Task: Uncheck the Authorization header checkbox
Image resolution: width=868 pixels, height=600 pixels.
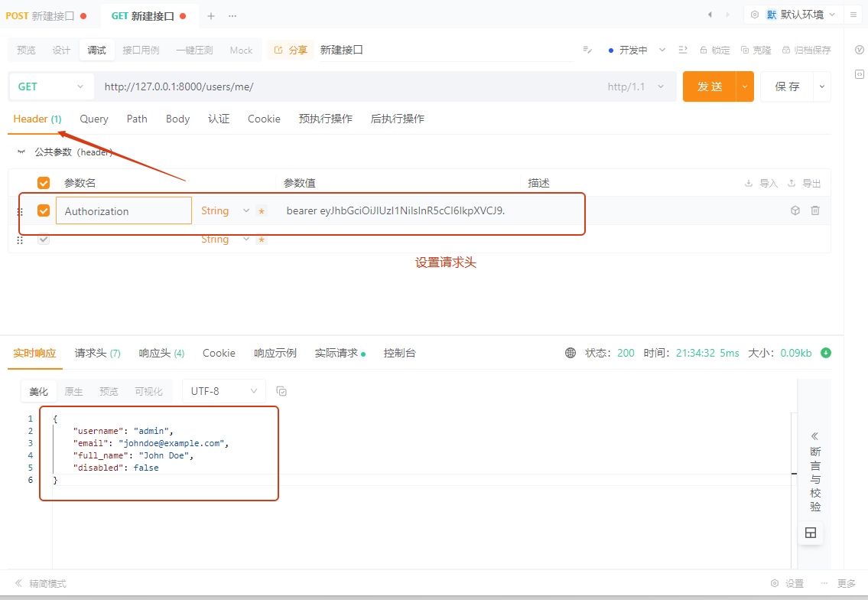Action: pyautogui.click(x=44, y=210)
